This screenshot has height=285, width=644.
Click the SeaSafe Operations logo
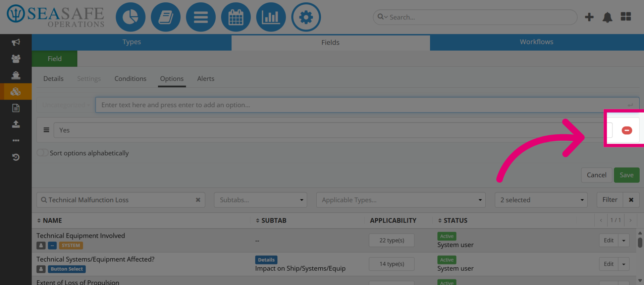tap(56, 16)
